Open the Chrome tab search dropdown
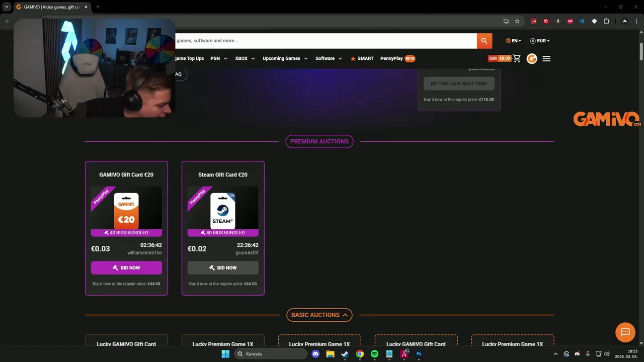The image size is (644, 362). 7,7
